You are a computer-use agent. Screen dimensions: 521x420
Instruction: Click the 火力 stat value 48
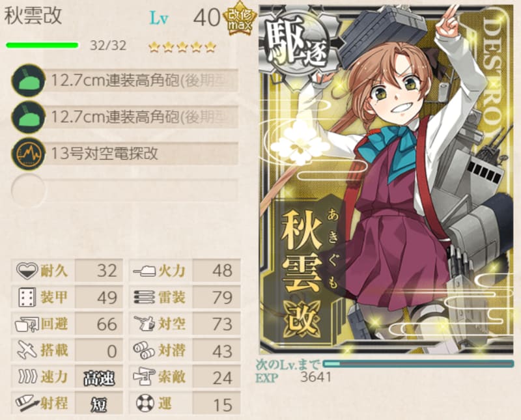click(x=217, y=271)
